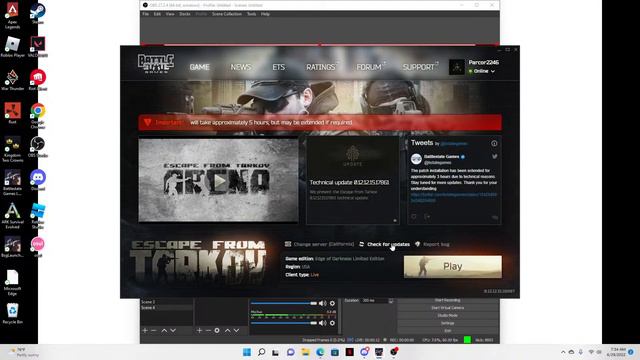The image size is (640, 360).
Task: Open the OBS Studio desktop shortcut
Action: (x=38, y=147)
